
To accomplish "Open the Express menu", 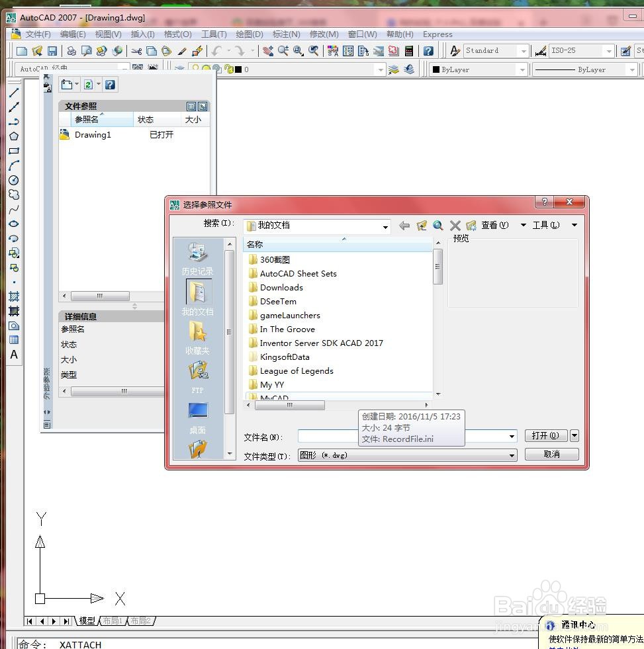I will coord(437,34).
